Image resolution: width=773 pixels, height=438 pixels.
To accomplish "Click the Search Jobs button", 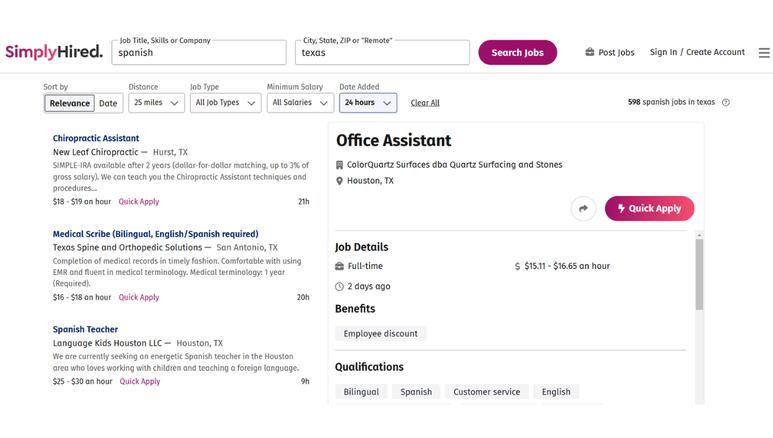I will pyautogui.click(x=517, y=52).
